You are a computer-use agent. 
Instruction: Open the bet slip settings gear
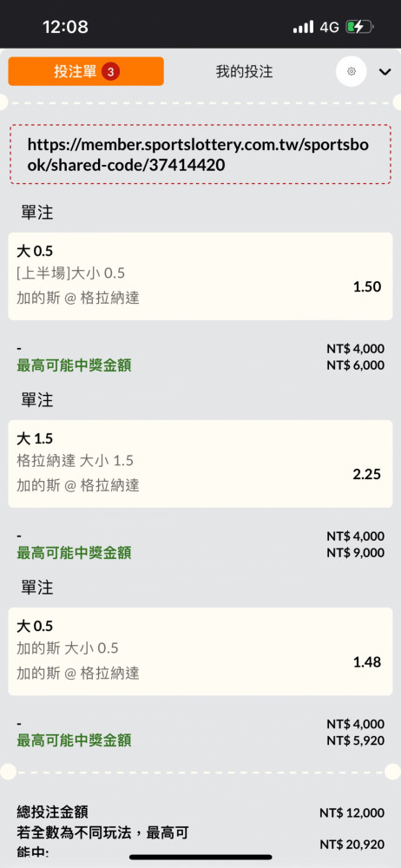352,71
